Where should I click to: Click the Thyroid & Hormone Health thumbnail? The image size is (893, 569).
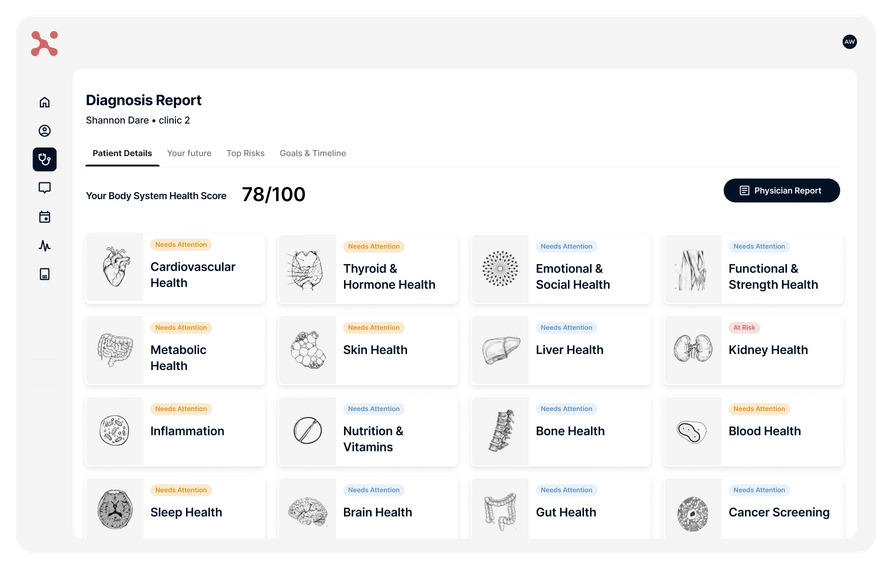(x=307, y=269)
